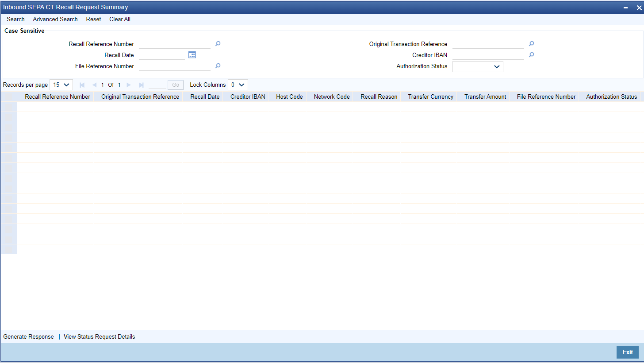Go to last page of results
Screen dimensions: 644x363
coord(141,85)
